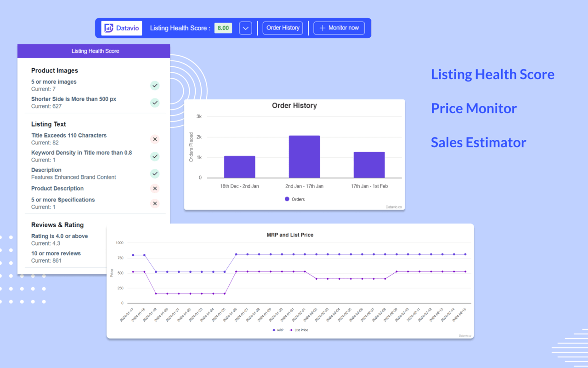Click the checkmark beside Keyword Density in Title

coord(155,156)
